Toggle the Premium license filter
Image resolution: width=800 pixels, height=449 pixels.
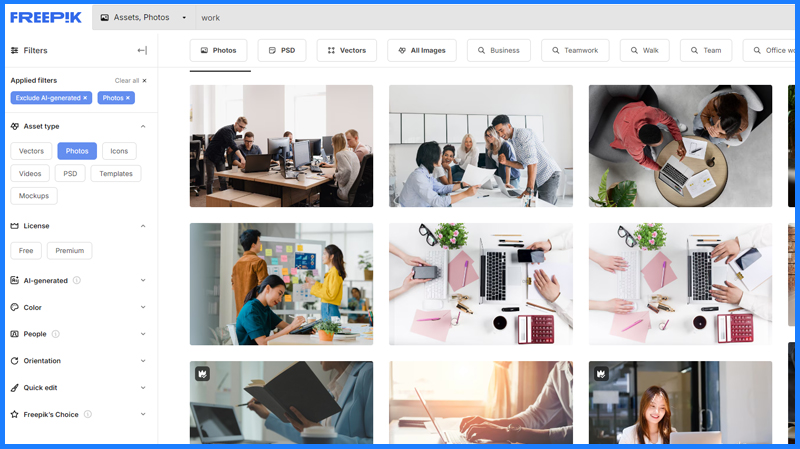[69, 251]
